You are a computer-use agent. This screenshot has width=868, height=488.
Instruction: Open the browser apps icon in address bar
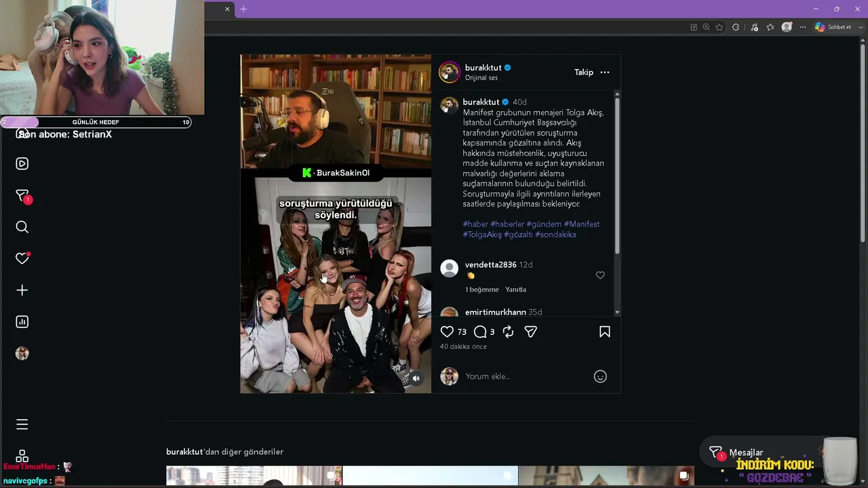point(694,27)
